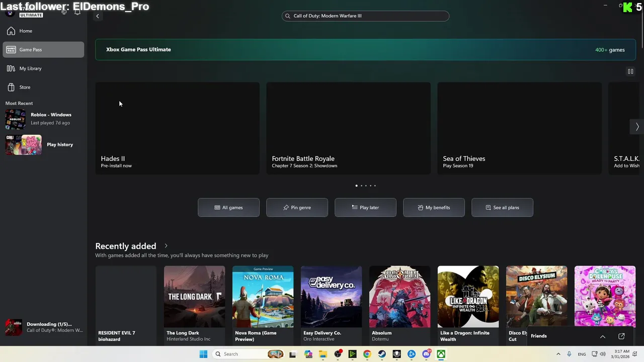Screen dimensions: 644x362
Task: Open the My benefits button
Action: pyautogui.click(x=434, y=208)
